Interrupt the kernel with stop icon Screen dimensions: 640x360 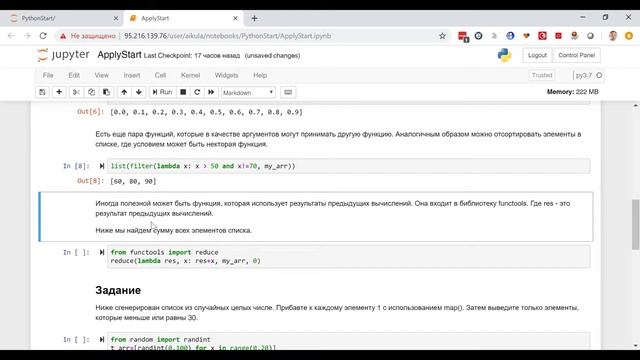(183, 92)
